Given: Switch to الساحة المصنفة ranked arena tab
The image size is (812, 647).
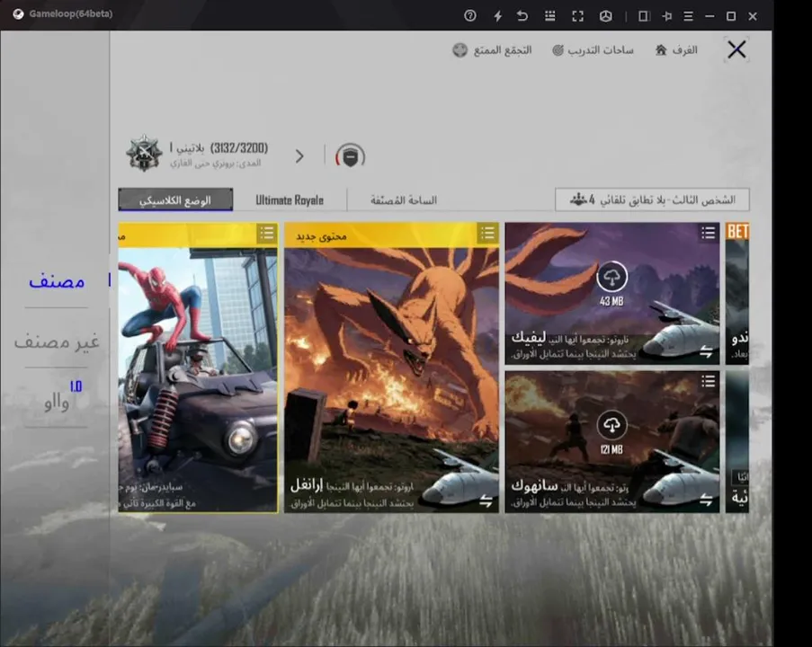Looking at the screenshot, I should [404, 200].
